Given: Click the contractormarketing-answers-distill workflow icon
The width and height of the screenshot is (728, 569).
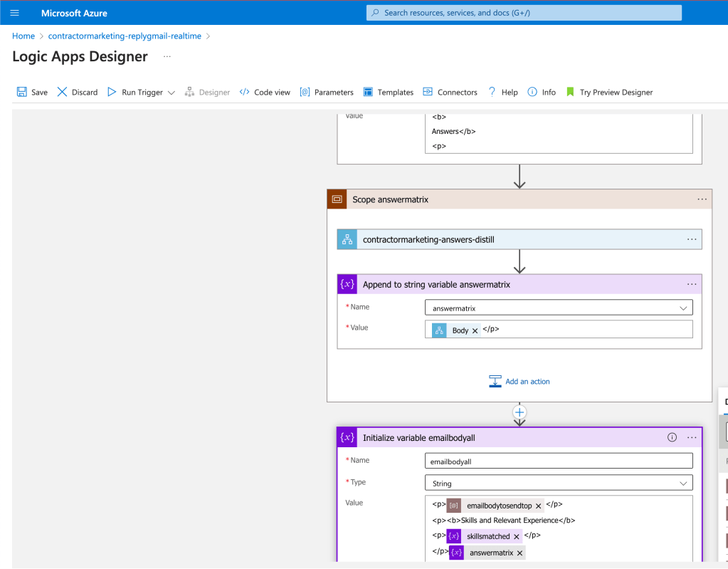Looking at the screenshot, I should tap(347, 240).
